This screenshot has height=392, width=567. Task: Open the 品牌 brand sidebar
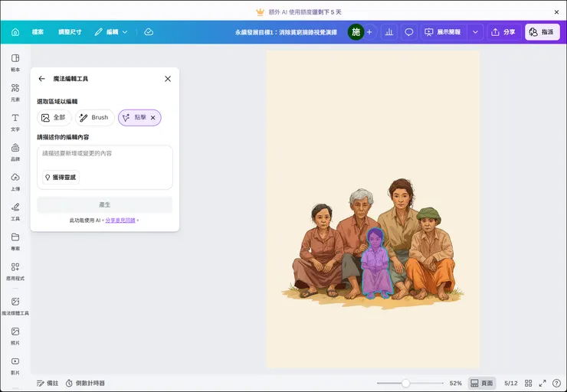[15, 152]
